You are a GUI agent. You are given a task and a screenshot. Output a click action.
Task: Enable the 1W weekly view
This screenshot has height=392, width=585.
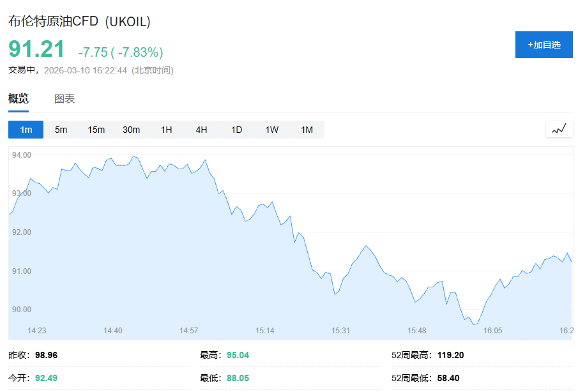coord(271,129)
